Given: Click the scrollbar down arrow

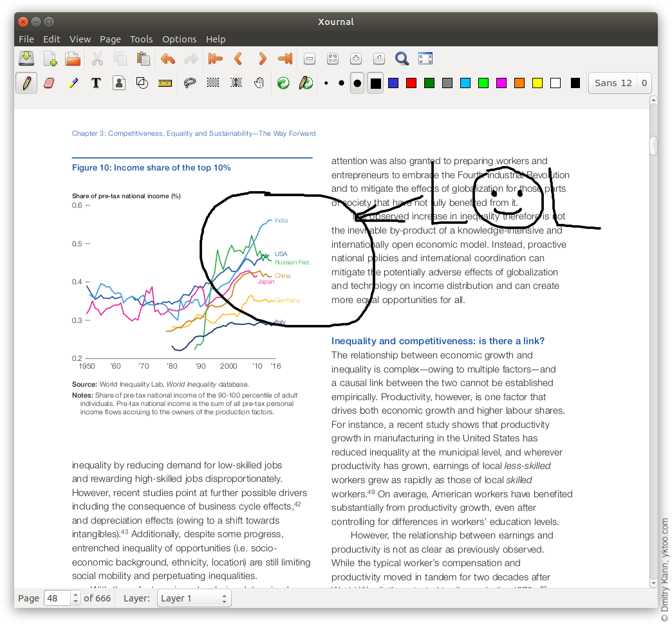Looking at the screenshot, I should (x=653, y=583).
